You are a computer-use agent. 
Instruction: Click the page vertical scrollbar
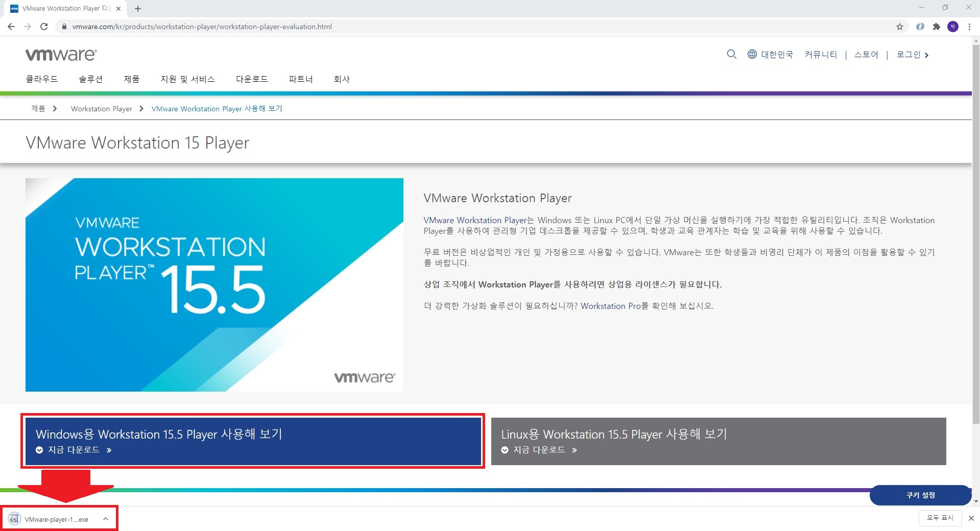click(x=976, y=234)
